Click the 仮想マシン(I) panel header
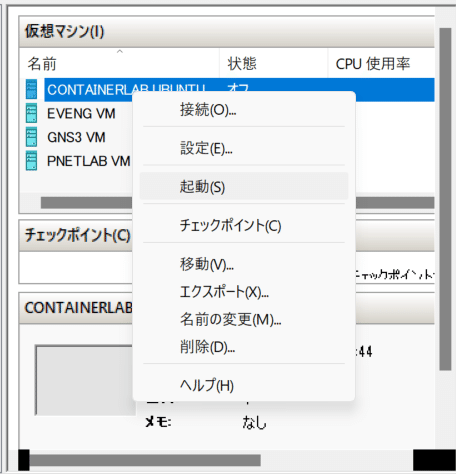The width and height of the screenshot is (456, 474). [x=227, y=31]
